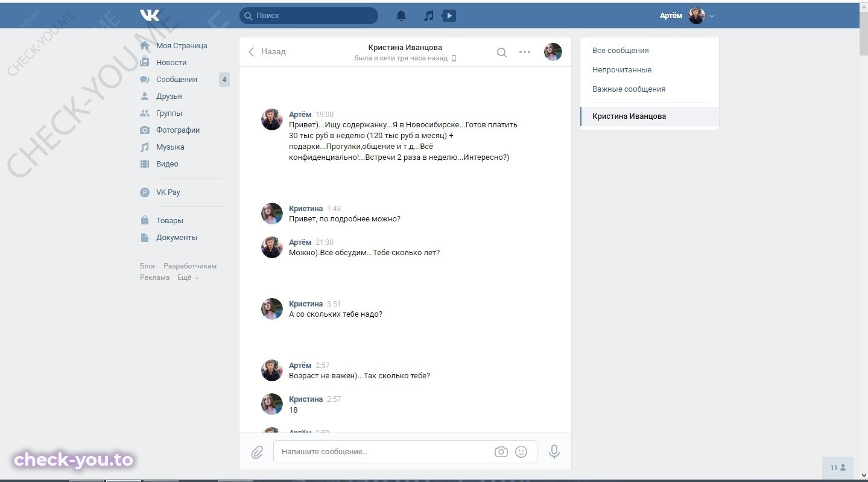Open Музыка in sidebar
The width and height of the screenshot is (868, 482).
click(x=170, y=147)
